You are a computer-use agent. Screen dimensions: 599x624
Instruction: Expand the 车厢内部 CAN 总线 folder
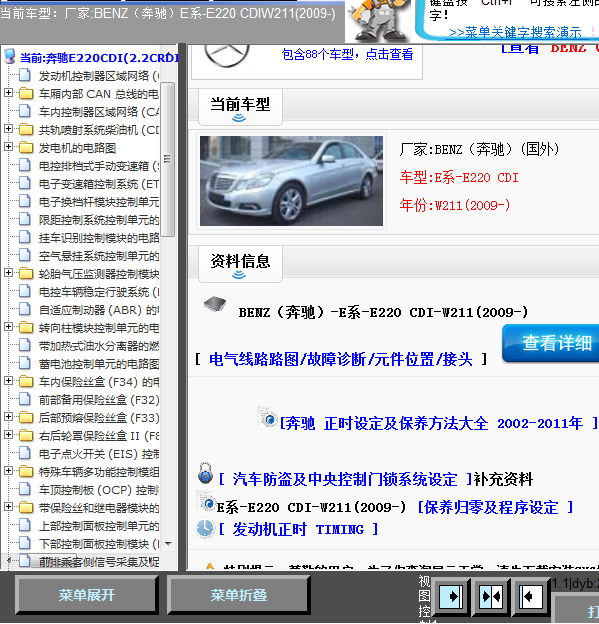point(8,93)
